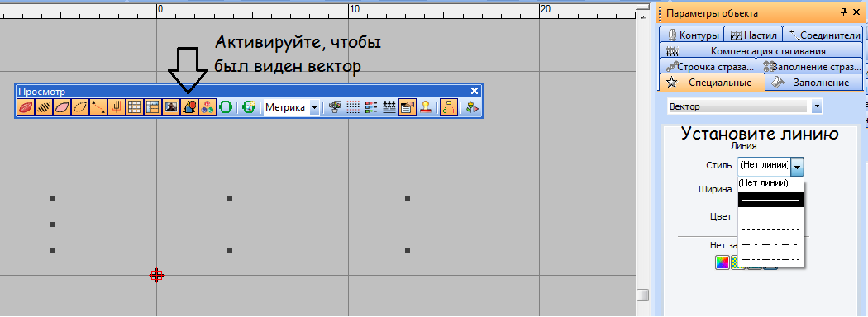Switch to the Соединители tab
This screenshot has width=868, height=317.
(x=823, y=35)
